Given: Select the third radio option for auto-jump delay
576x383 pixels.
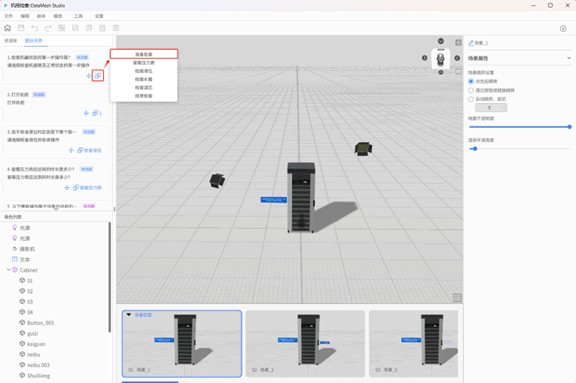Looking at the screenshot, I should coord(471,99).
